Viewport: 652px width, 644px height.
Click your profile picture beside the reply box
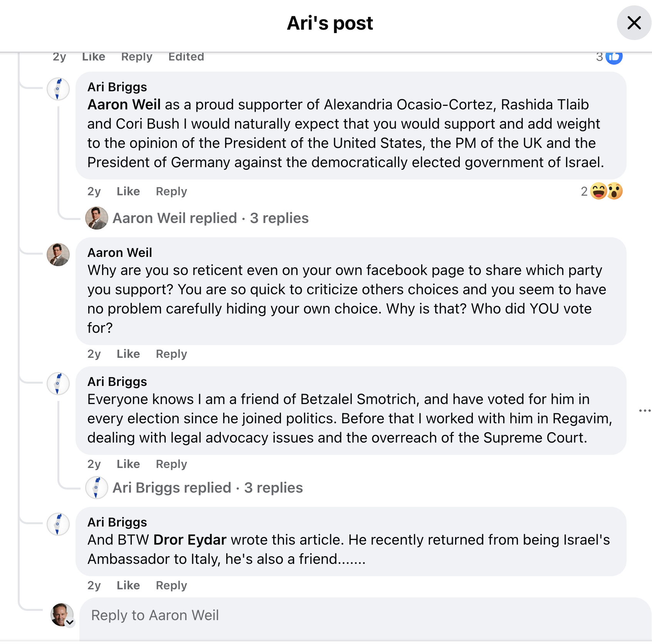pyautogui.click(x=61, y=614)
